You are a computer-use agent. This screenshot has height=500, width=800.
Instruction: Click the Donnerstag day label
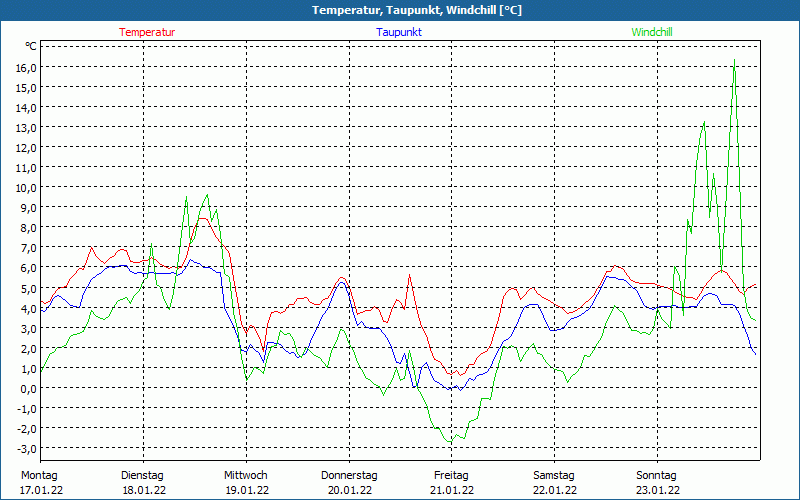[x=349, y=476]
